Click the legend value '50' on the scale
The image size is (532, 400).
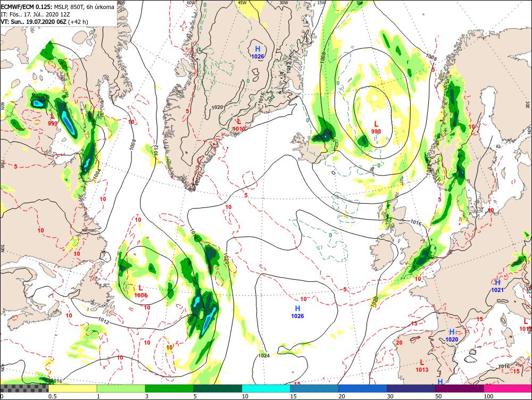point(438,396)
